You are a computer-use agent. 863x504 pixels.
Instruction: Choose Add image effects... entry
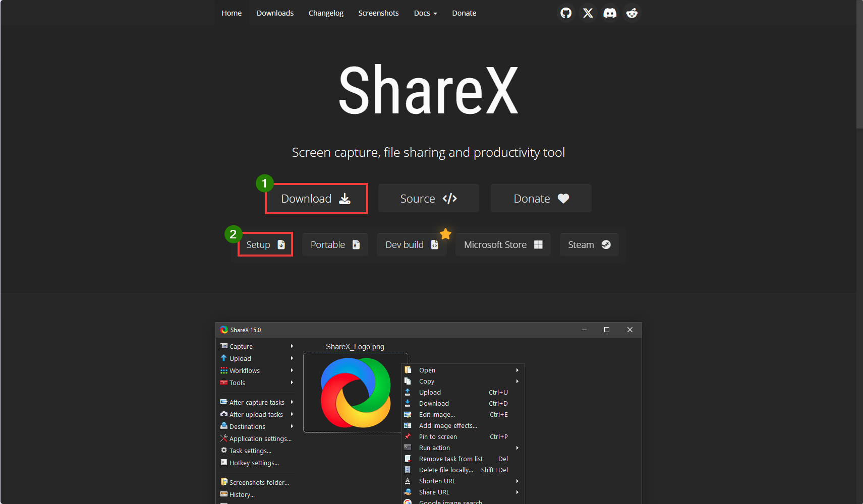point(463,425)
